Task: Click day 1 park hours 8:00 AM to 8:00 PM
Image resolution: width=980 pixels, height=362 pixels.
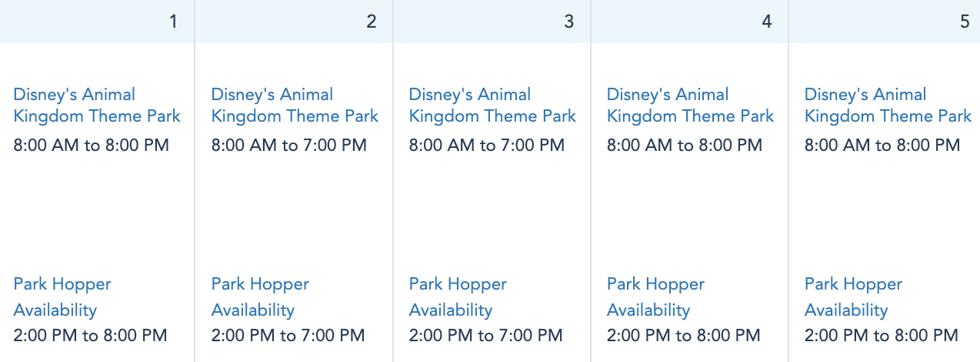Action: (x=92, y=146)
